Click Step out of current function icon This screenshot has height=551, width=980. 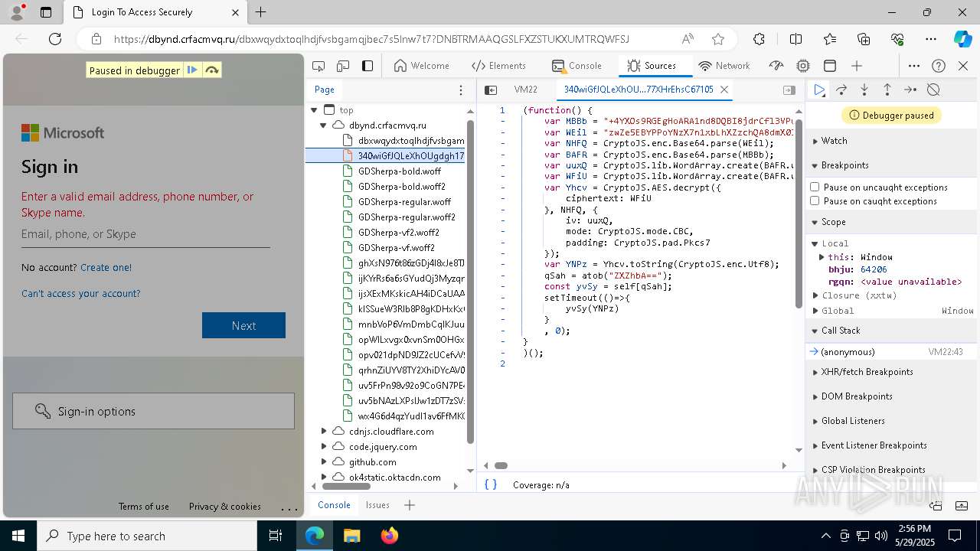[887, 90]
